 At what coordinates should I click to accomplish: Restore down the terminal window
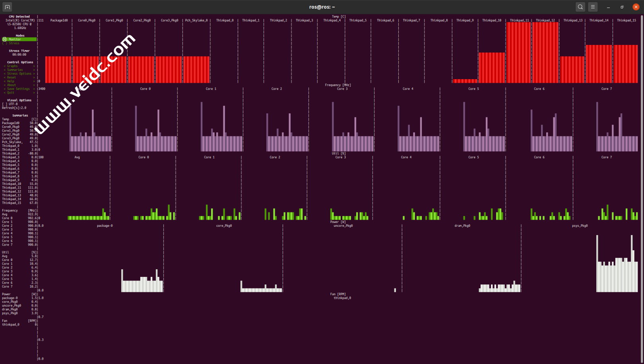pyautogui.click(x=622, y=7)
